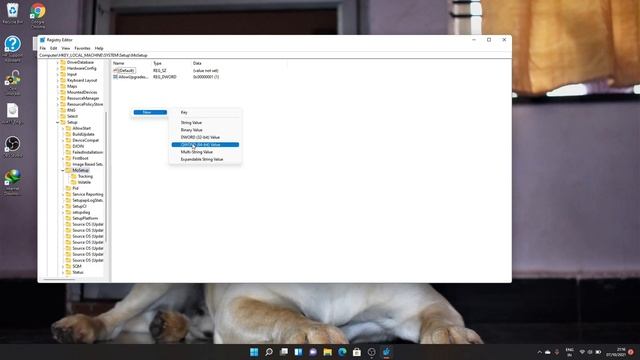Open taskbar Search
Viewport: 640px width, 360px height.
(x=269, y=352)
